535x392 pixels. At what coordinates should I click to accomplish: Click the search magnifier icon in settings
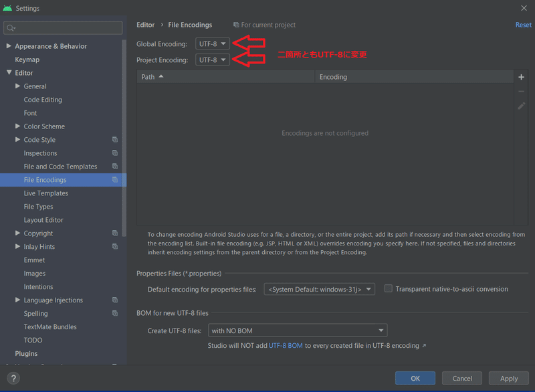11,28
